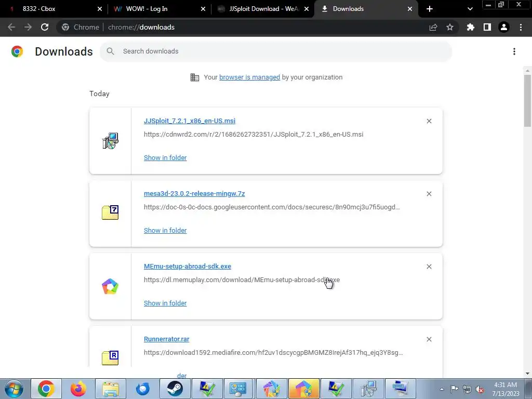The width and height of the screenshot is (532, 399).
Task: Show hidden system tray icons
Action: click(442, 389)
